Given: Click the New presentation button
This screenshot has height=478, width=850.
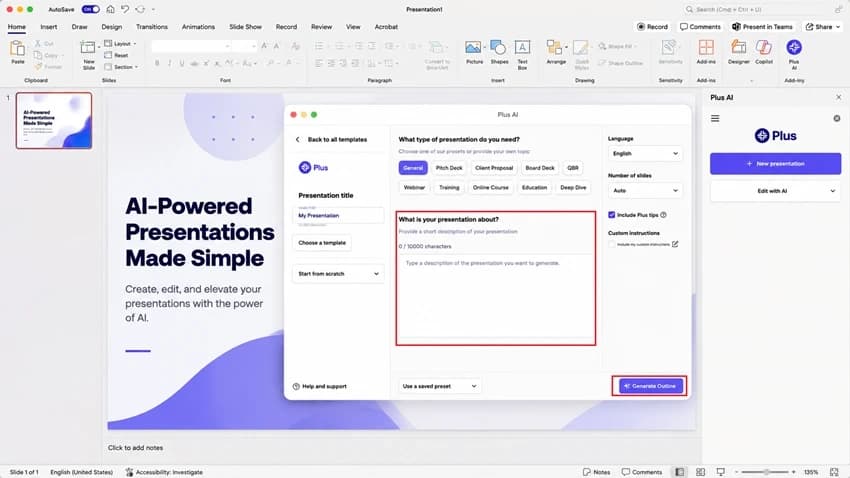Looking at the screenshot, I should click(x=775, y=164).
